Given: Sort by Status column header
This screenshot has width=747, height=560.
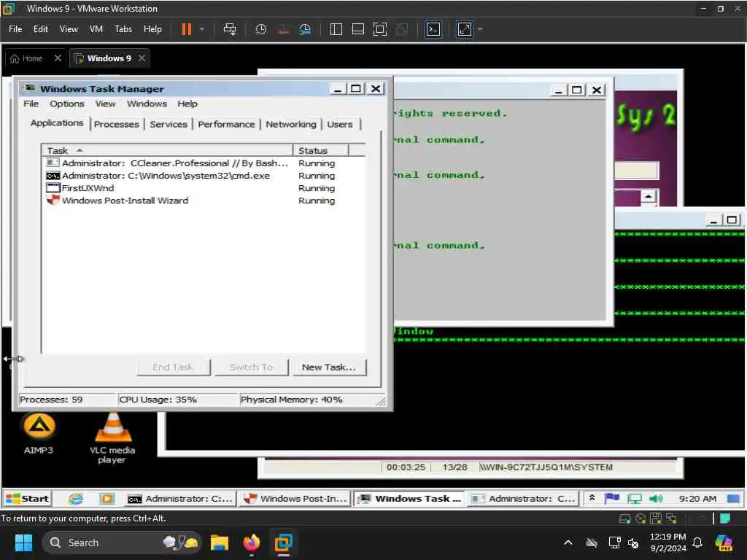Looking at the screenshot, I should [321, 150].
